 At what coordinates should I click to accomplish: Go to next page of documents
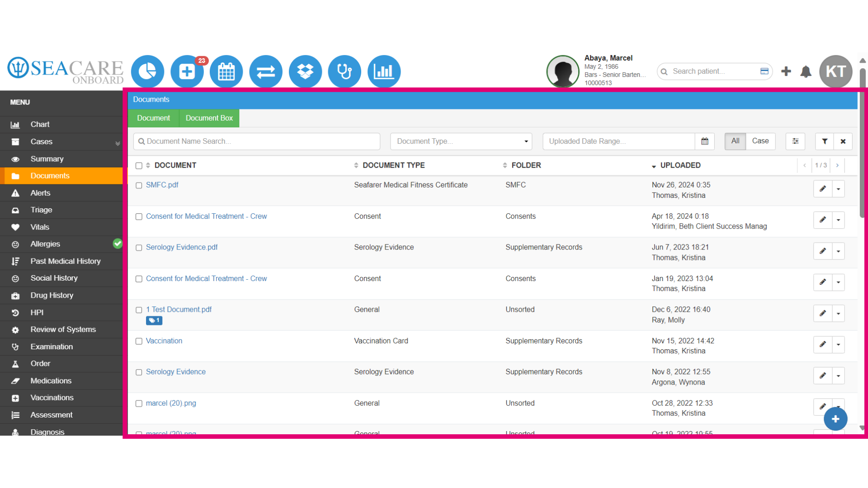[837, 165]
